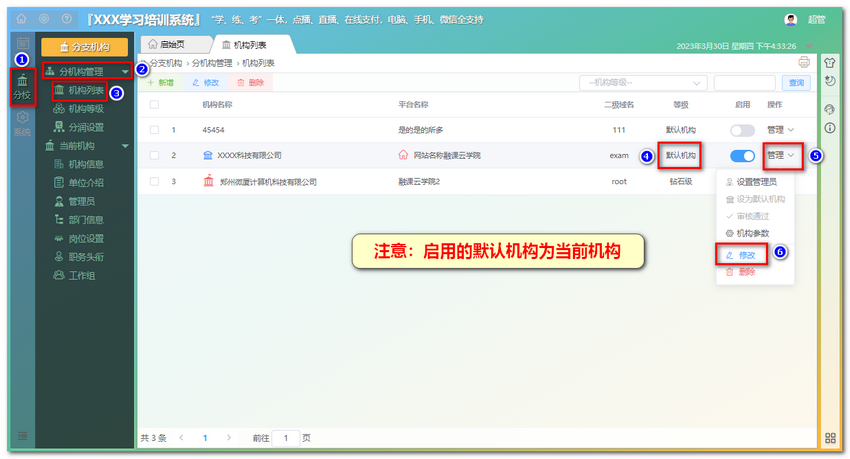Image resolution: width=850 pixels, height=459 pixels.
Task: Switch to the 机构列表 tab
Action: 250,45
